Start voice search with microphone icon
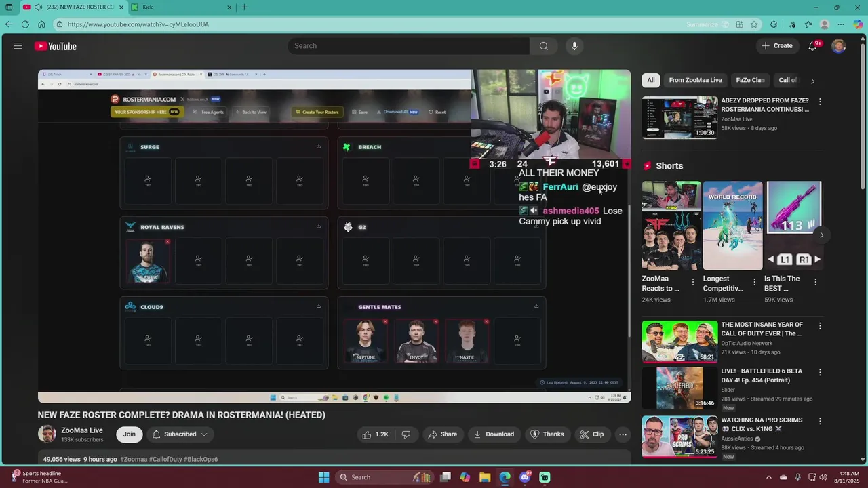The width and height of the screenshot is (868, 488). tap(574, 46)
